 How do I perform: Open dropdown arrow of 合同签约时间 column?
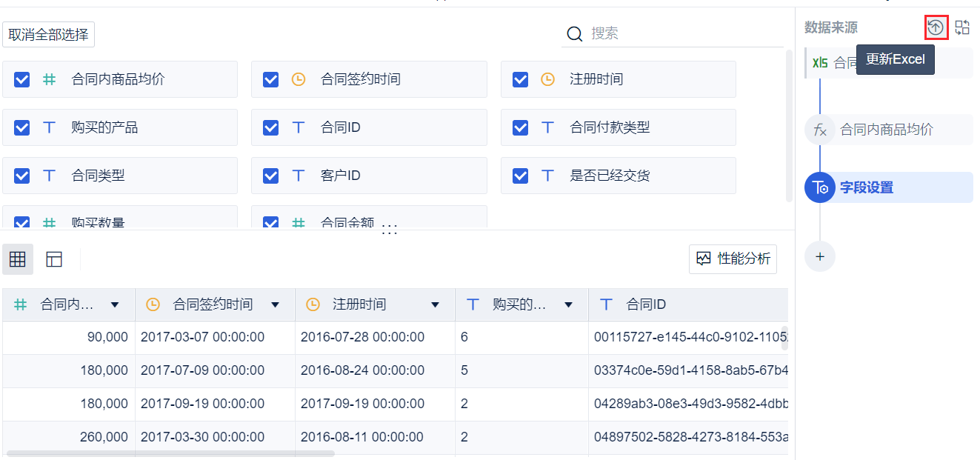click(x=275, y=304)
